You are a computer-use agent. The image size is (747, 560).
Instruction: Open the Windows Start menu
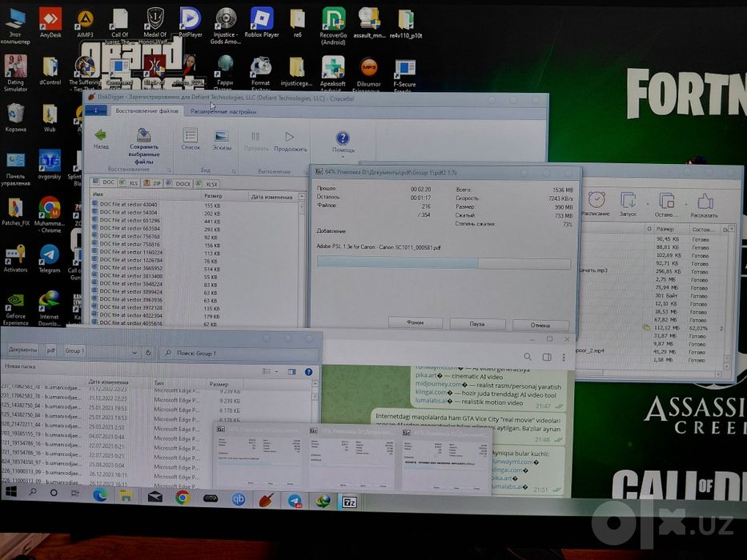(11, 492)
